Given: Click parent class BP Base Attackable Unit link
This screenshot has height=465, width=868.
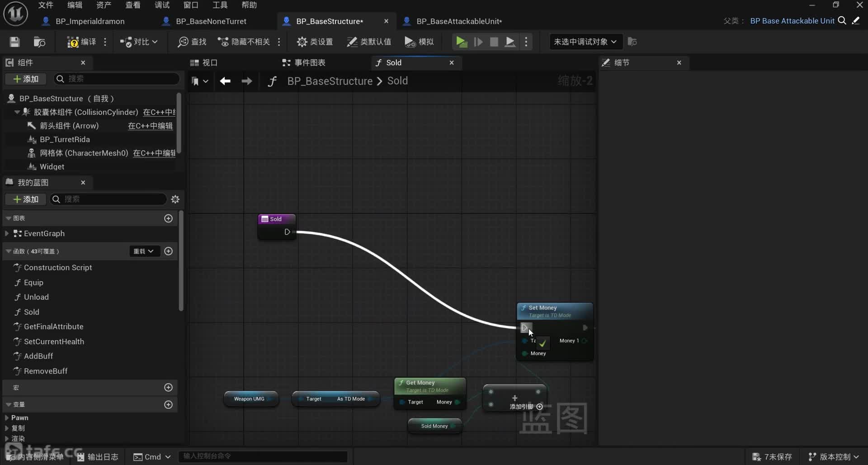Looking at the screenshot, I should (x=792, y=21).
